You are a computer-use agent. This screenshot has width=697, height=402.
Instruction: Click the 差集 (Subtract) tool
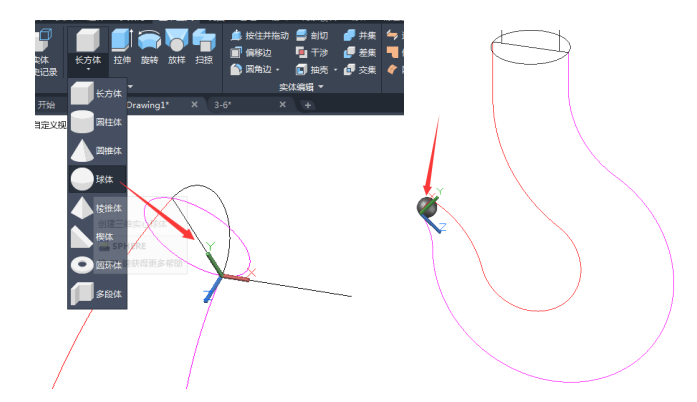[360, 52]
